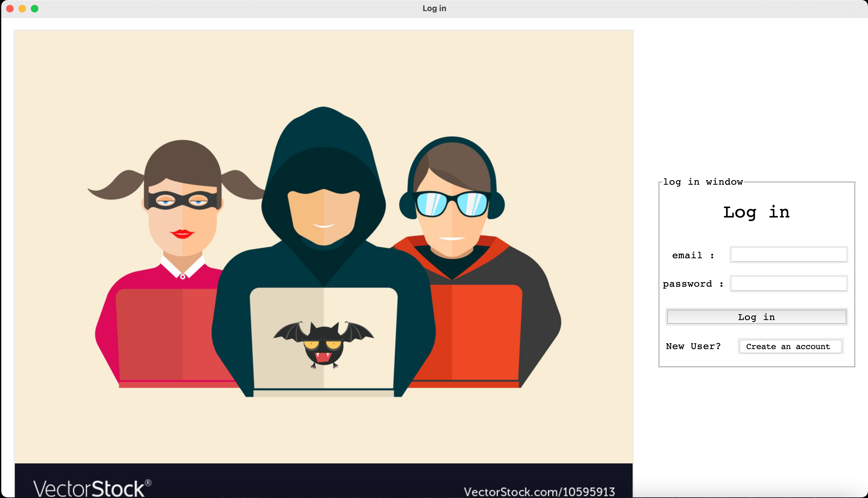Click the "password :" label
Image resolution: width=868 pixels, height=498 pixels.
(x=693, y=284)
